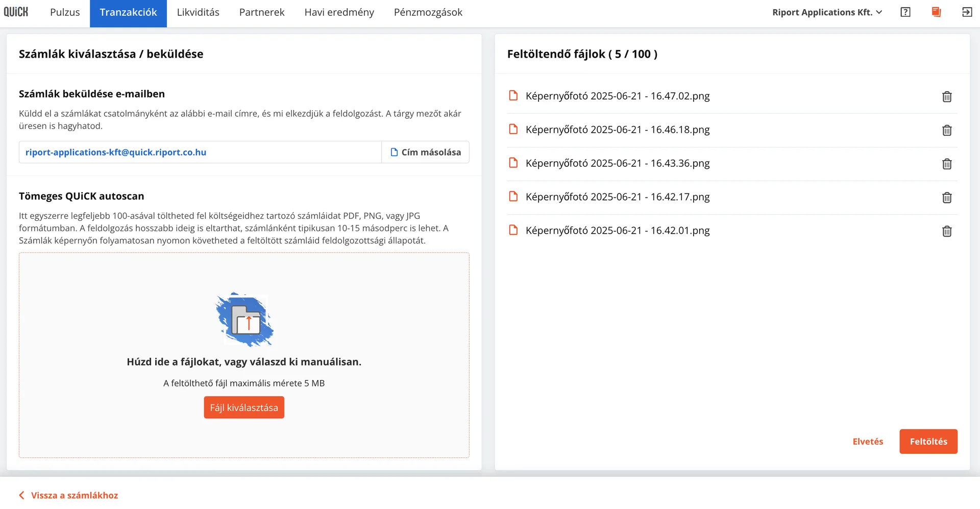Select the Tranzakciók tab
The image size is (980, 509).
click(128, 13)
